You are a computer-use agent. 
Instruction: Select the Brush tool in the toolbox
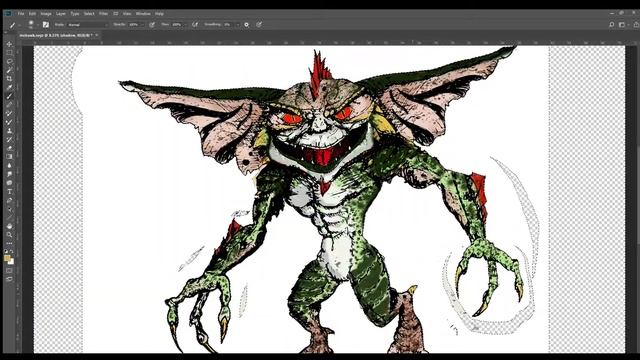9,96
